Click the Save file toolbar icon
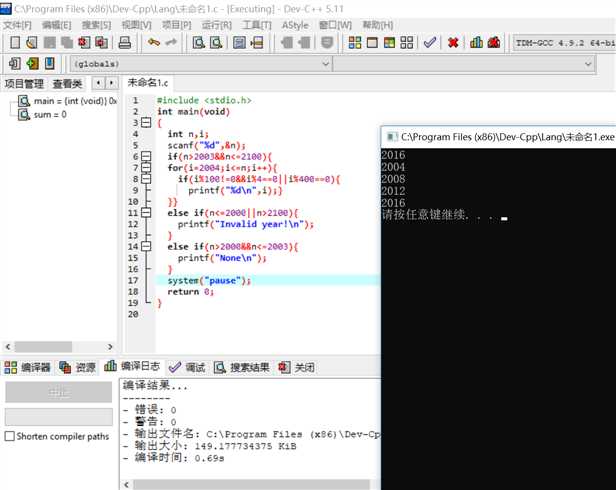Screen dimensions: 616x490 50,42
